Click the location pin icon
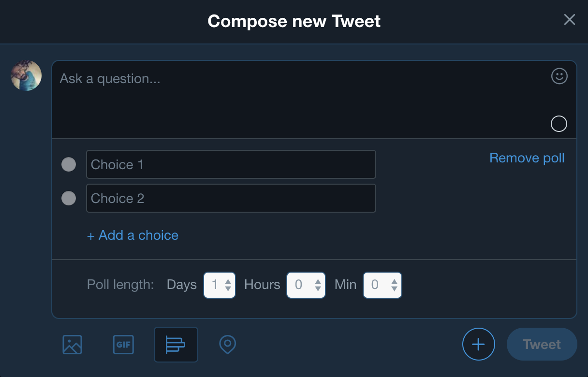 click(228, 345)
